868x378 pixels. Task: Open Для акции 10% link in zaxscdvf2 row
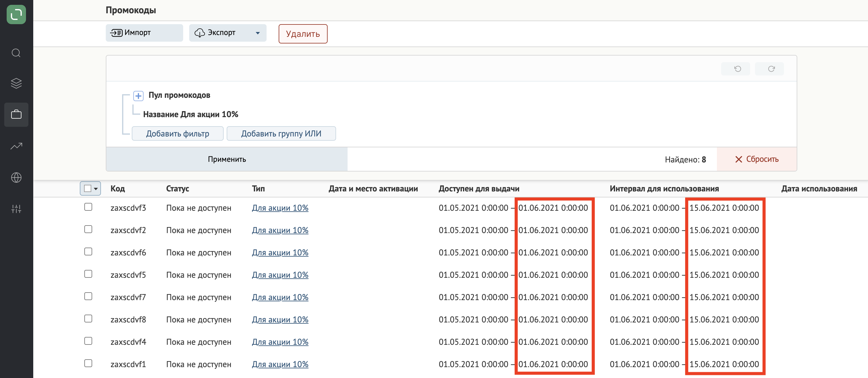[280, 230]
